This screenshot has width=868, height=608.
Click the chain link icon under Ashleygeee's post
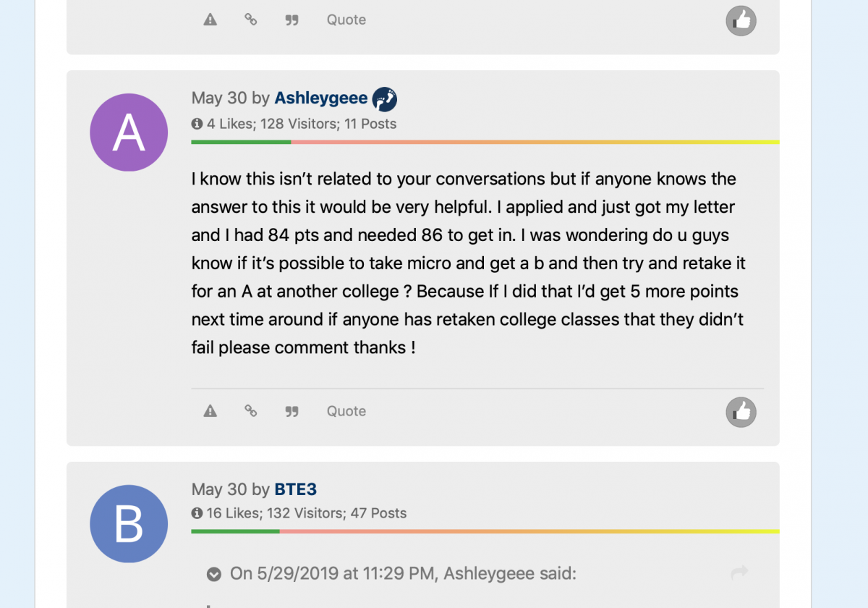coord(251,411)
